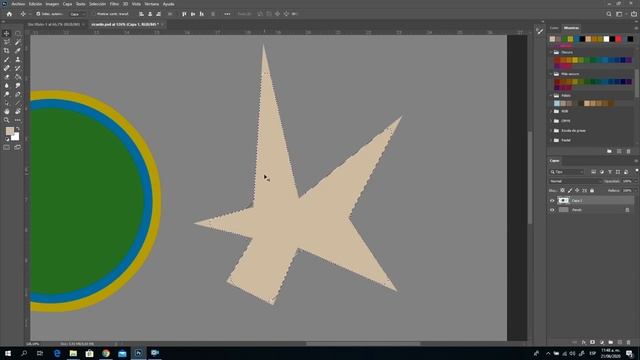Image resolution: width=640 pixels, height=360 pixels.
Task: Switch to the first document tab
Action: [53, 24]
